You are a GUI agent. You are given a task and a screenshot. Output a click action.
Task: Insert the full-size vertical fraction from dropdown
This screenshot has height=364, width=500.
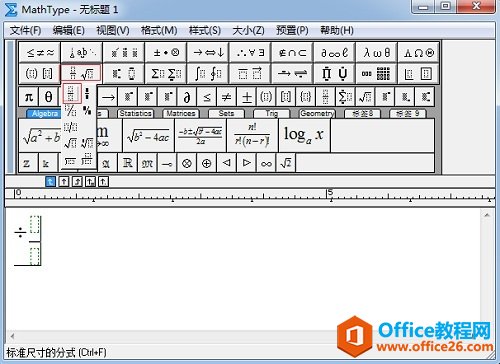click(72, 94)
